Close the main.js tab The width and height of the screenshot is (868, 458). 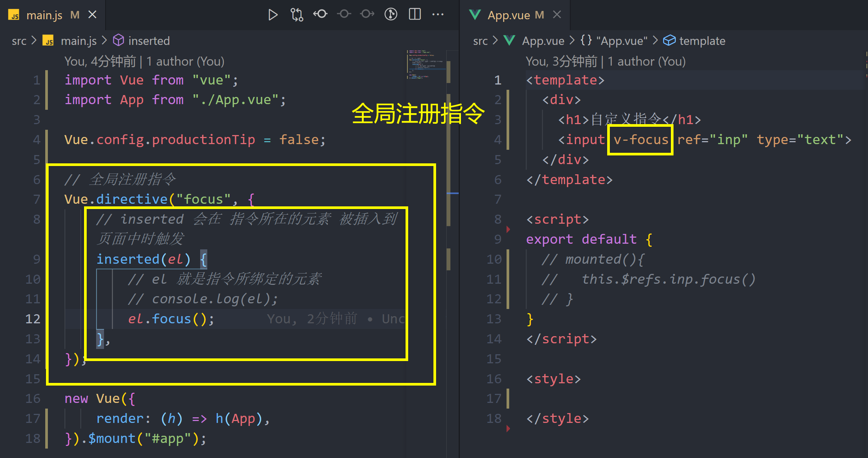tap(92, 15)
